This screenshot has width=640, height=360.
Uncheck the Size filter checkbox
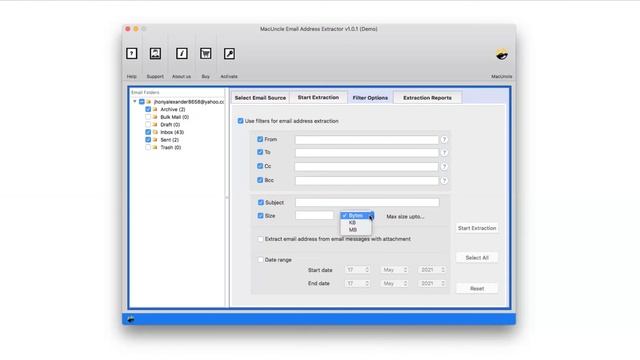click(260, 216)
